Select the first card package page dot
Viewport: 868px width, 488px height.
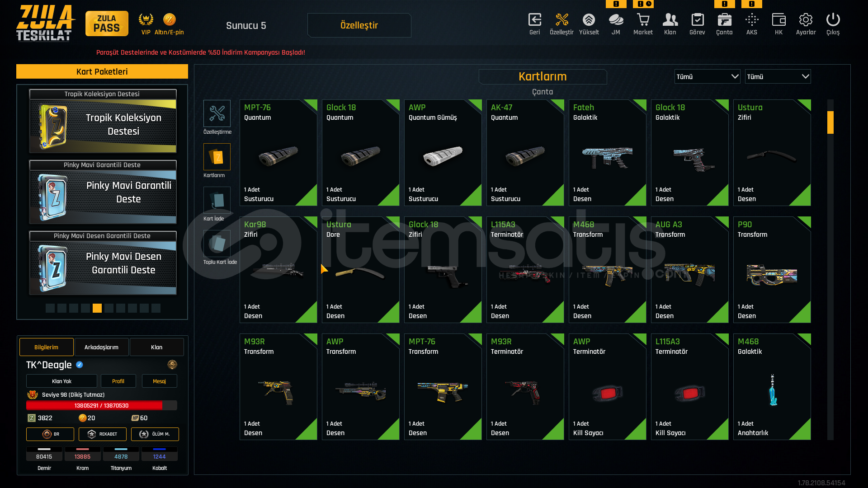[50, 308]
